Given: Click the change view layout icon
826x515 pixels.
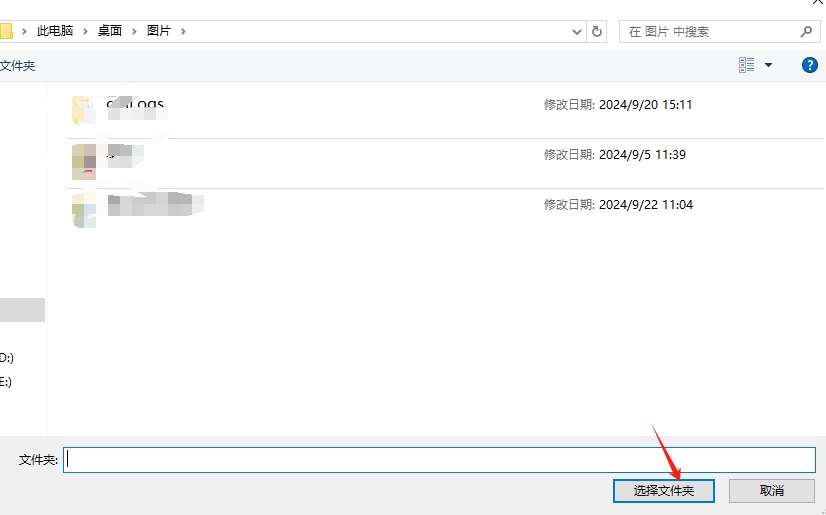Looking at the screenshot, I should point(747,65).
